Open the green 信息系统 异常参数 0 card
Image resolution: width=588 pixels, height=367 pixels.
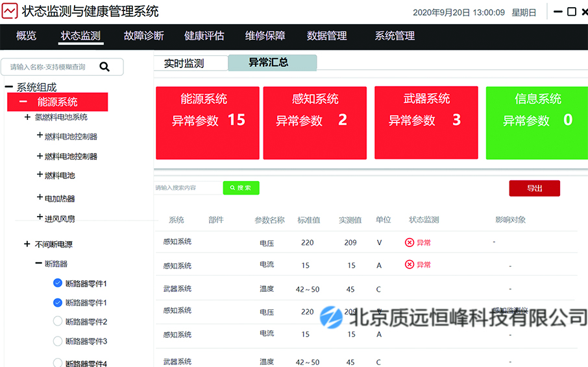(x=537, y=123)
